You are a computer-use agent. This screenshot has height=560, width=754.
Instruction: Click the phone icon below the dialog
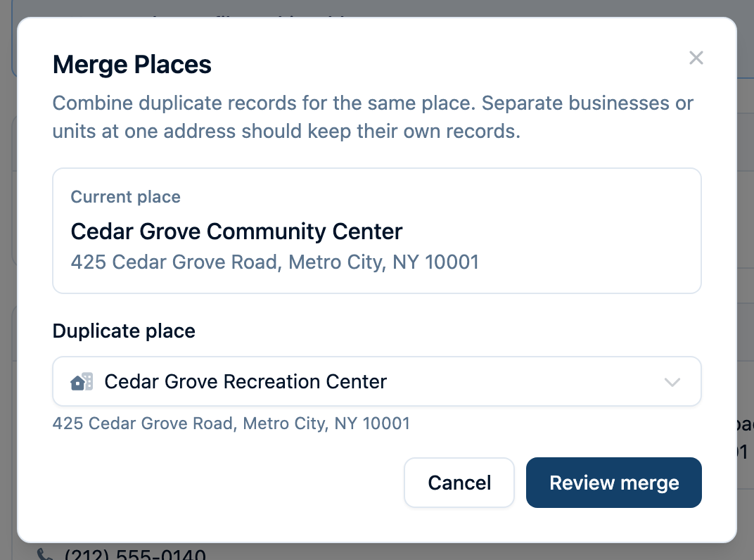45,554
